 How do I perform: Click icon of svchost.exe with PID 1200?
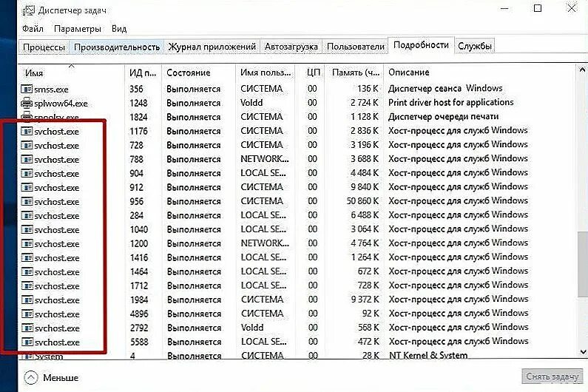click(27, 243)
